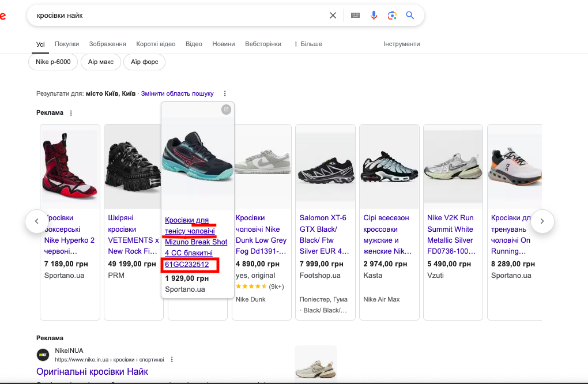Click the Nike Air Max label
The width and height of the screenshot is (588, 384).
click(x=382, y=299)
